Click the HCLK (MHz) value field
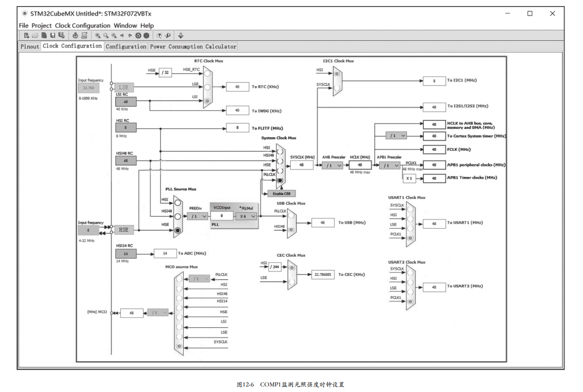Viewport: 583px width, 392px height. 360,165
